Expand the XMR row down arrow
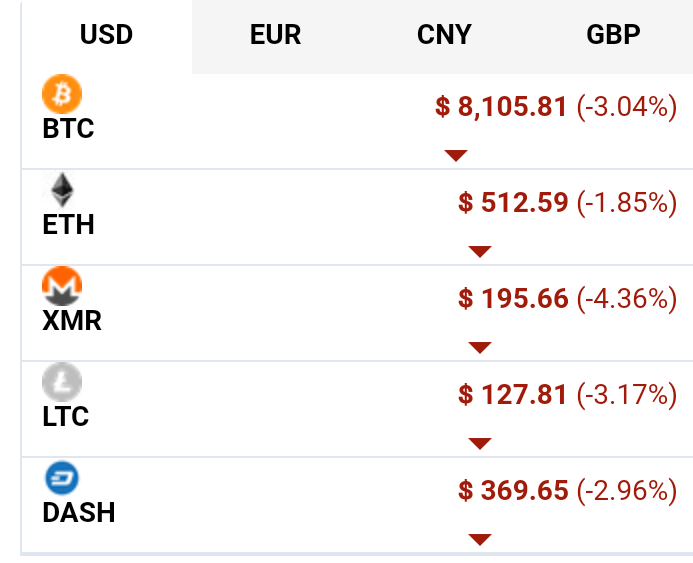693x563 pixels. coord(480,348)
